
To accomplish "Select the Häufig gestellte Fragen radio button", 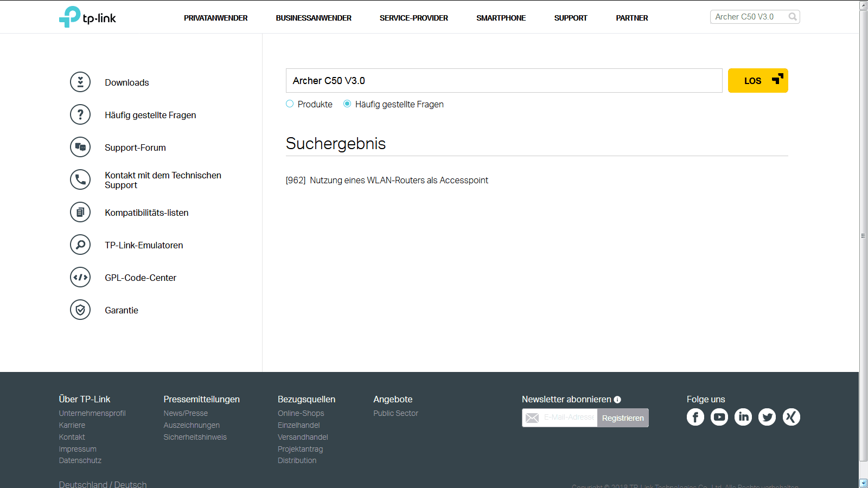I will coord(347,104).
